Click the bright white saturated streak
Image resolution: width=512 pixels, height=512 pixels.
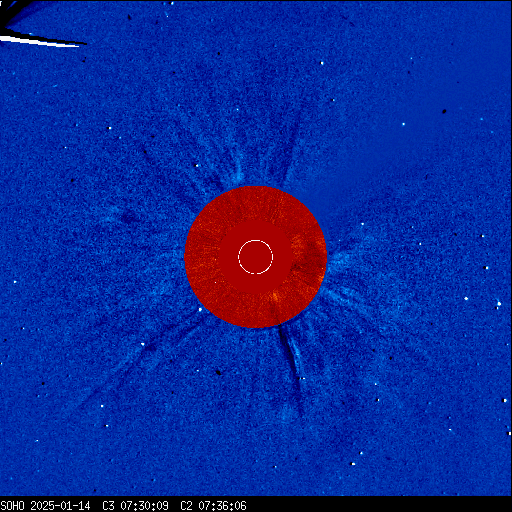click(39, 42)
